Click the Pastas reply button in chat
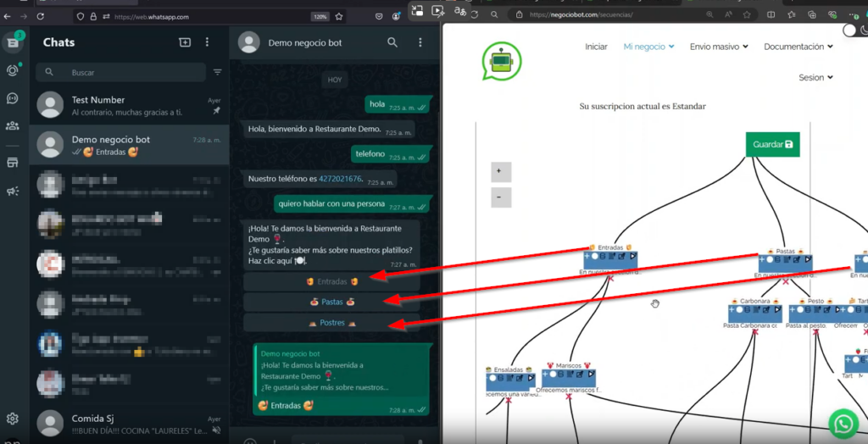Screen dimensions: 868x444 click(331, 302)
